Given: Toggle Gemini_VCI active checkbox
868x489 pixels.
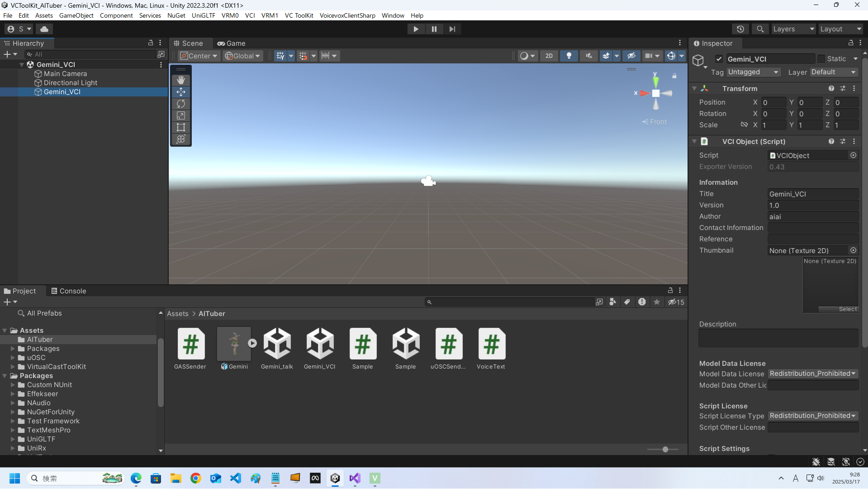Looking at the screenshot, I should [x=719, y=59].
